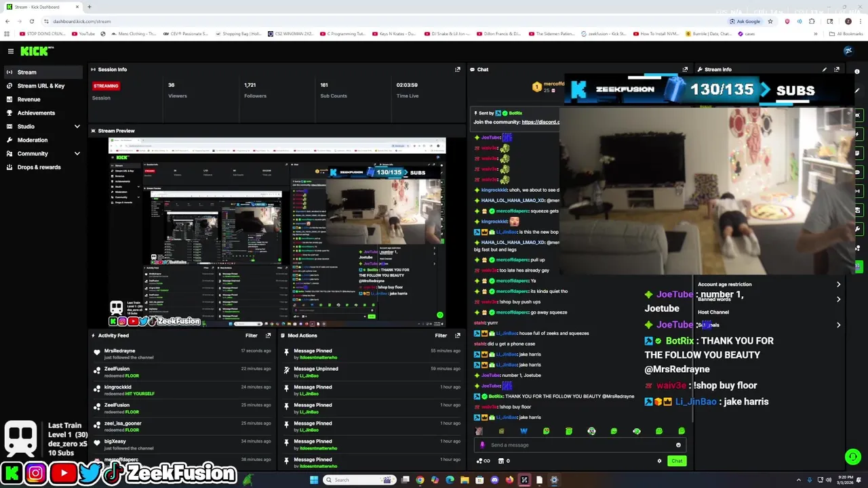The image size is (868, 488).
Task: Go to the Kick logo home
Action: pyautogui.click(x=35, y=51)
